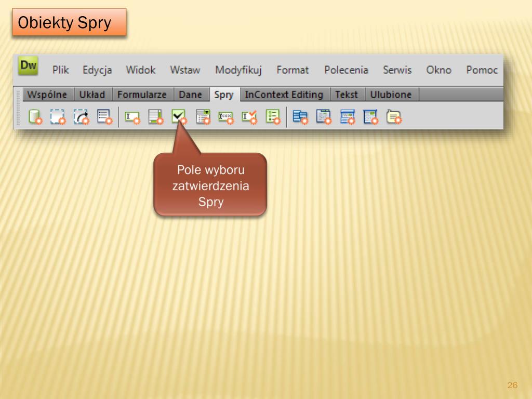532x399 pixels.
Task: Open the Edycja menu
Action: pos(97,70)
